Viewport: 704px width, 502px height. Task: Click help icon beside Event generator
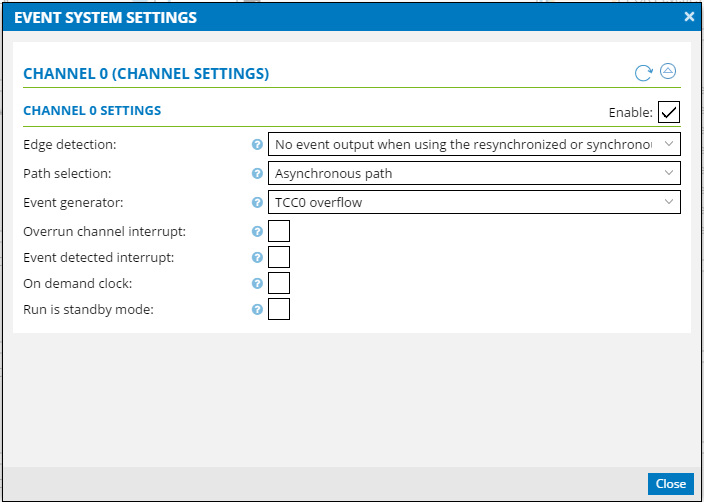(257, 202)
